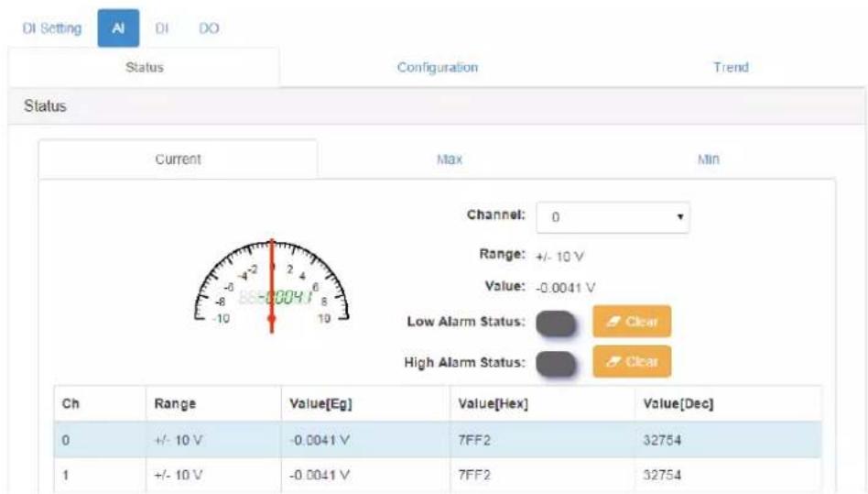Click the Low Alarm Status indicator
The image size is (868, 494).
pos(556,323)
